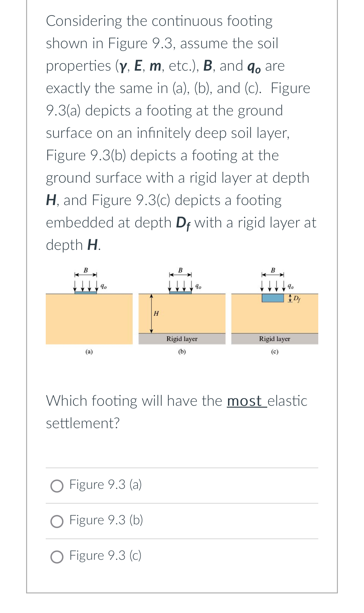Select the radio button for Figure 9.3 (c)

pos(58,555)
